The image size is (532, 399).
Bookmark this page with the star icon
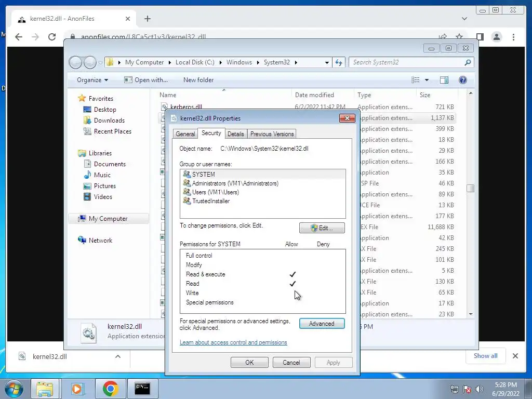tap(459, 37)
